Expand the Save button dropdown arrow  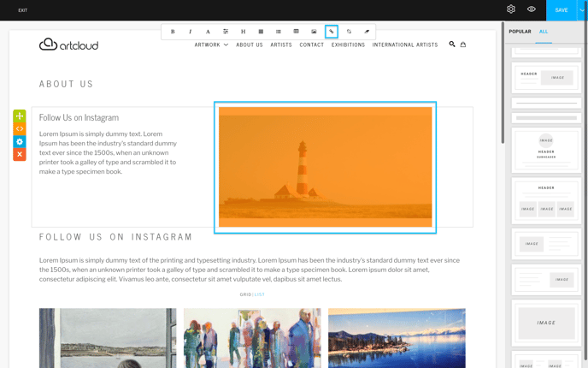tap(582, 10)
